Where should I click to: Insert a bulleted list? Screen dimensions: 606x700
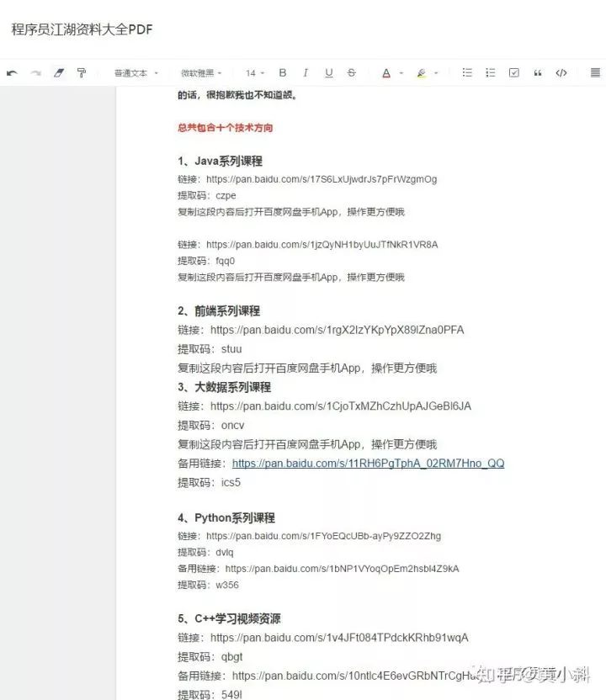pyautogui.click(x=467, y=72)
